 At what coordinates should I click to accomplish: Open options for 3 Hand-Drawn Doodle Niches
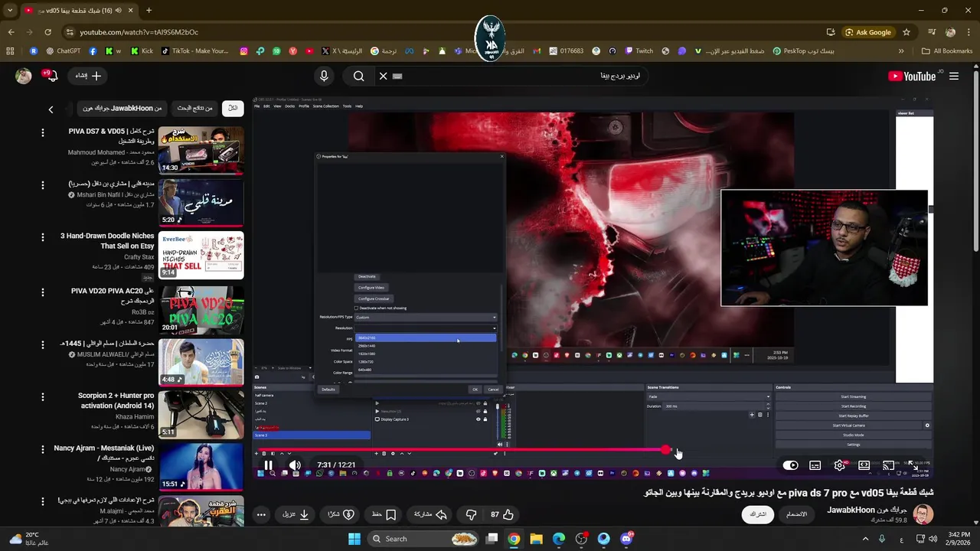43,238
